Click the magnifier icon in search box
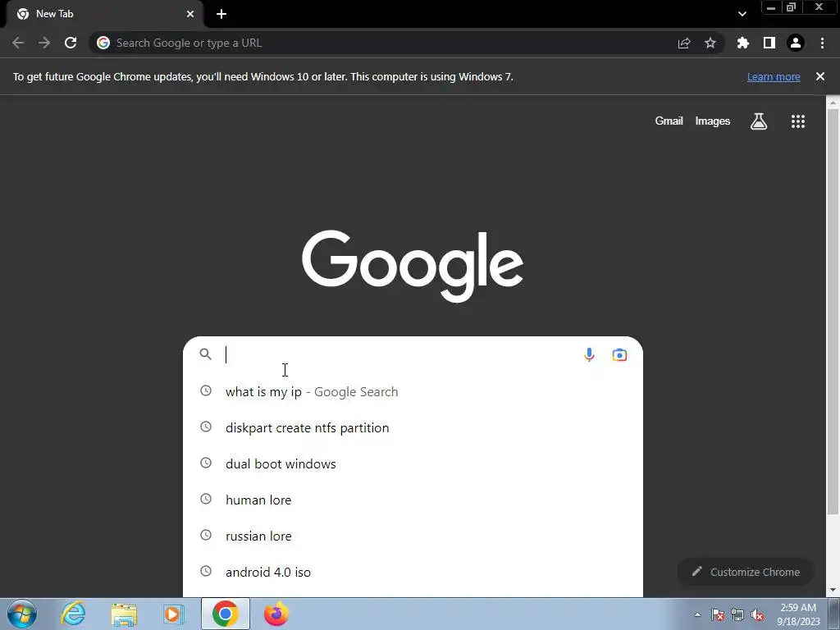The width and height of the screenshot is (840, 630). 205,354
